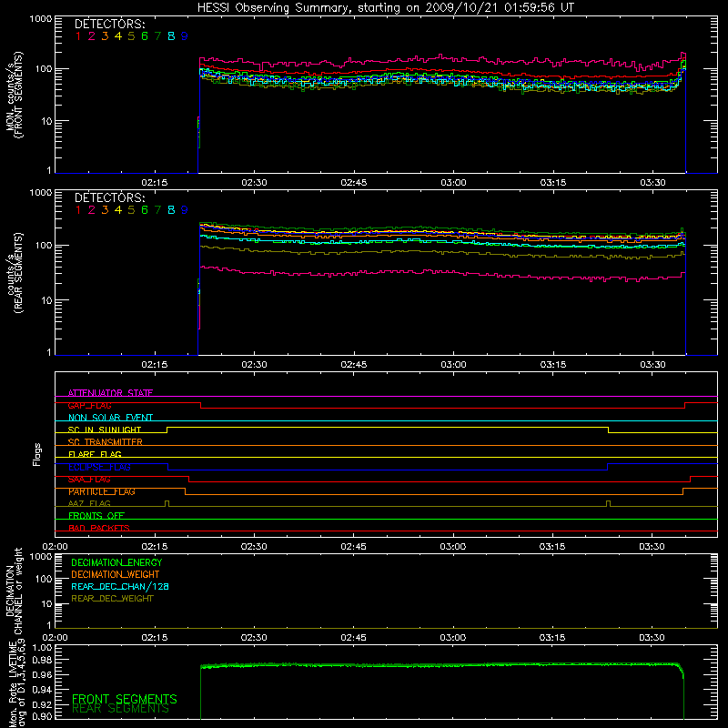The image size is (728, 728).
Task: Click the BAD_PACKETS flag label
Action: click(99, 528)
